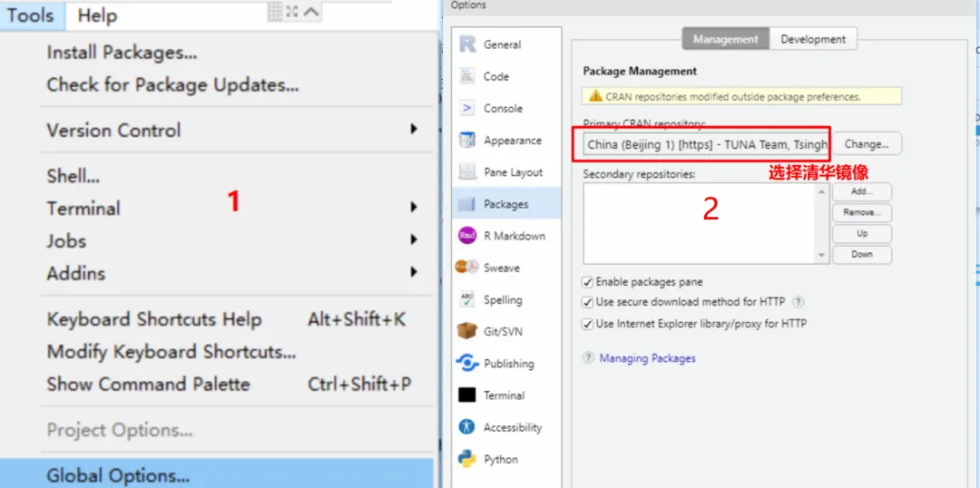Open Global Options... entry
980x488 pixels.
click(x=217, y=476)
